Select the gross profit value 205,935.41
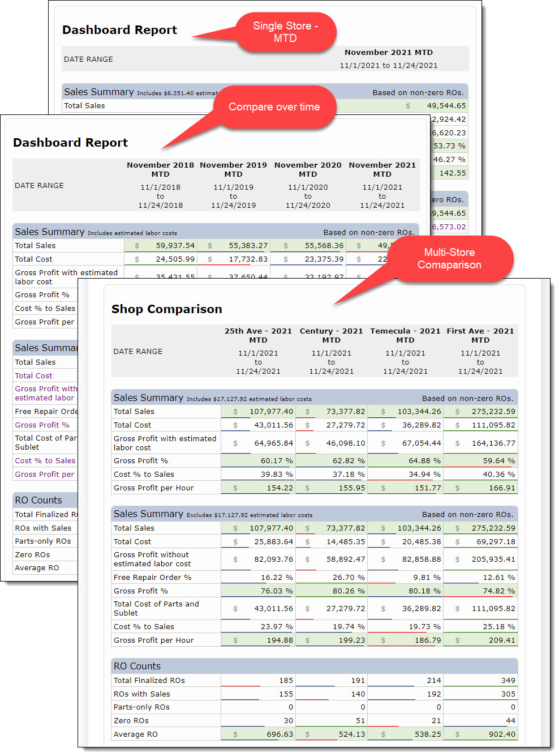The width and height of the screenshot is (559, 756). click(493, 559)
